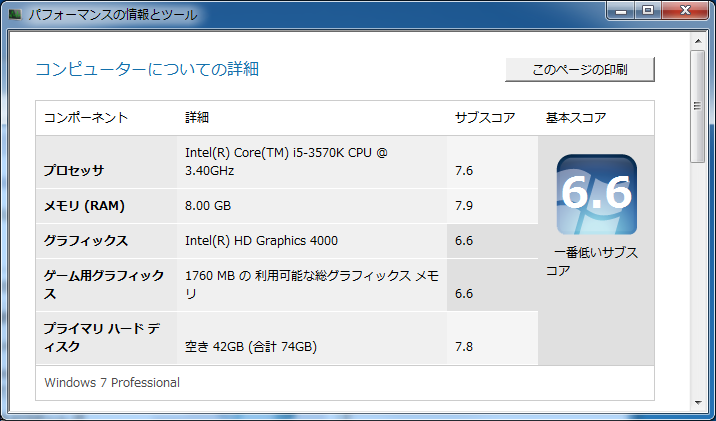
Task: Click the processor subscore 7.6
Action: (x=464, y=170)
